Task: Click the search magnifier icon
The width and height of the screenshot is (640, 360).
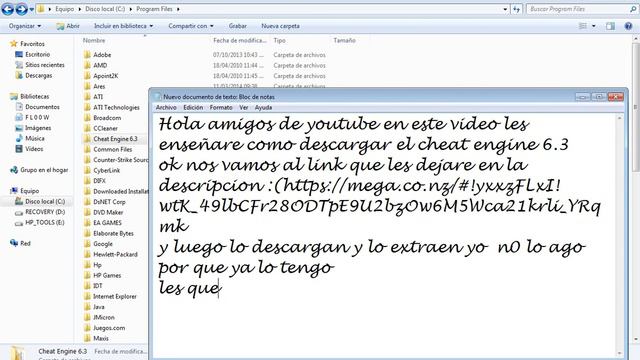Action: click(634, 9)
